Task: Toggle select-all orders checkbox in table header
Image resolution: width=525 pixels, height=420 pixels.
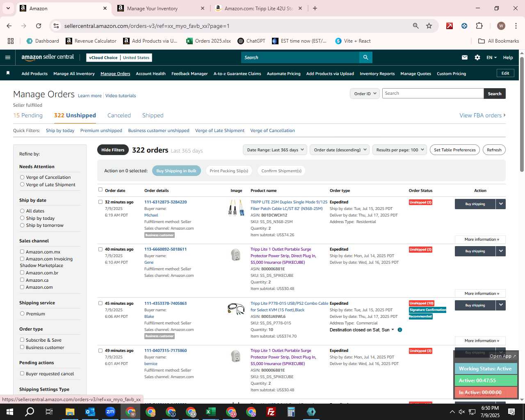Action: [100, 189]
